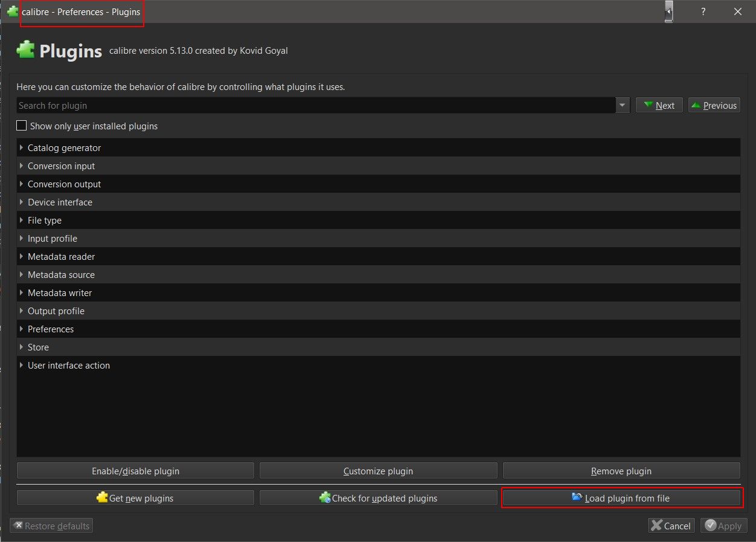Click the checkmark icon on Apply

[x=710, y=526]
